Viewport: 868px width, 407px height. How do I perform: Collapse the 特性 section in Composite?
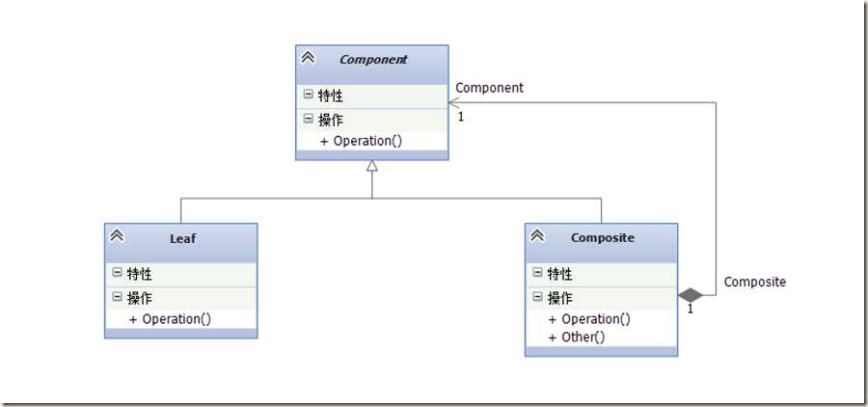click(x=537, y=273)
